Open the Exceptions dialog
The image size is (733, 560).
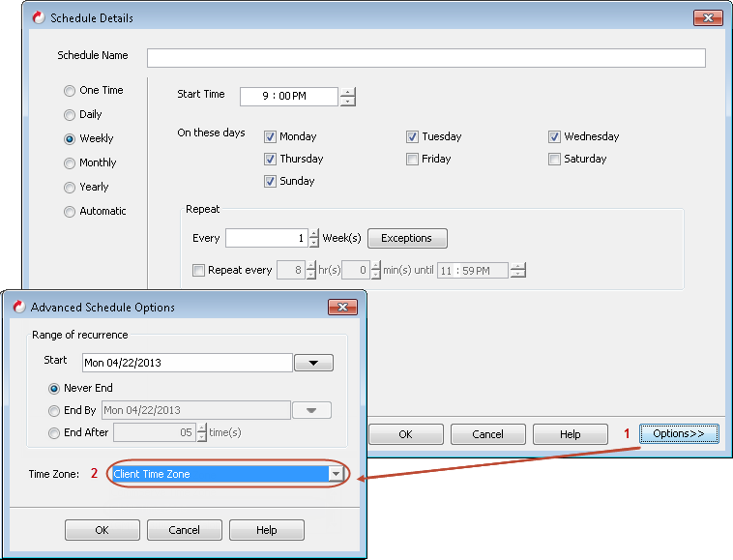coord(407,238)
